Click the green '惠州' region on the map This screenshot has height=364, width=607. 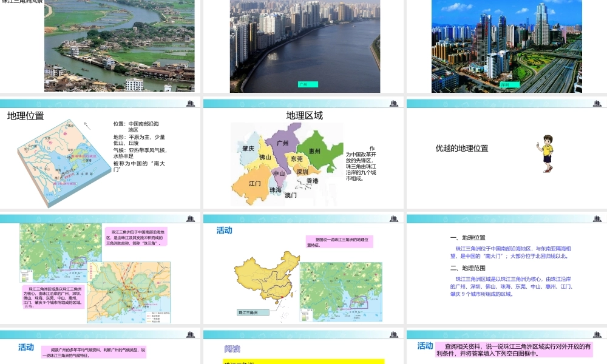(314, 151)
